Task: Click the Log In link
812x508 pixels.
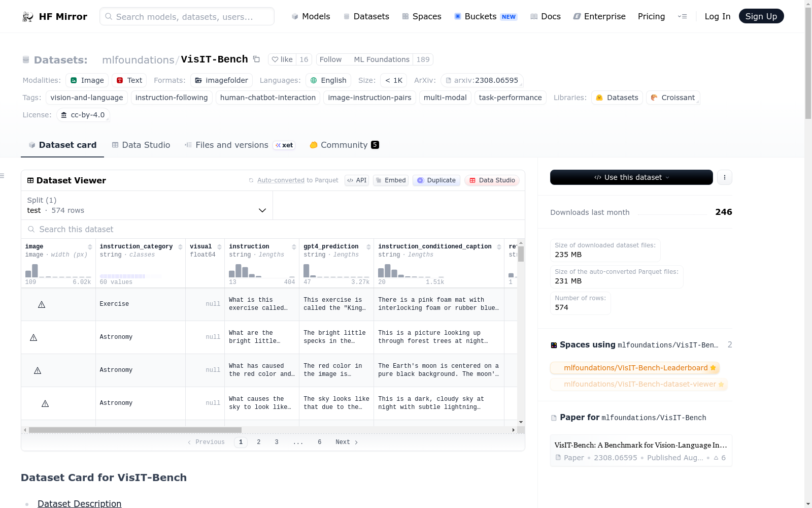Action: [718, 16]
